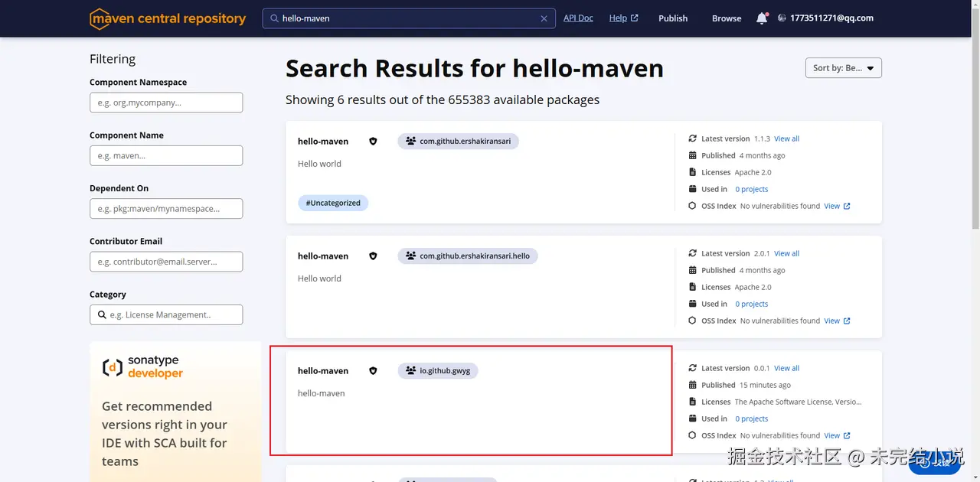This screenshot has width=980, height=482.
Task: Click the #Uncategorized tag
Action: (333, 203)
